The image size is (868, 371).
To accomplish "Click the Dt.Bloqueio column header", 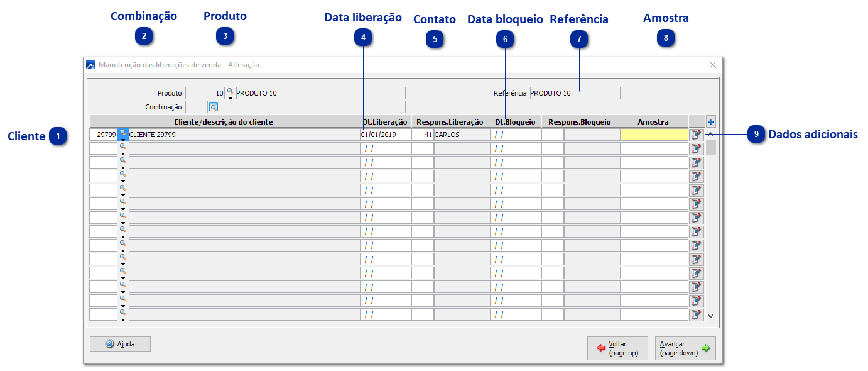I will pos(516,121).
